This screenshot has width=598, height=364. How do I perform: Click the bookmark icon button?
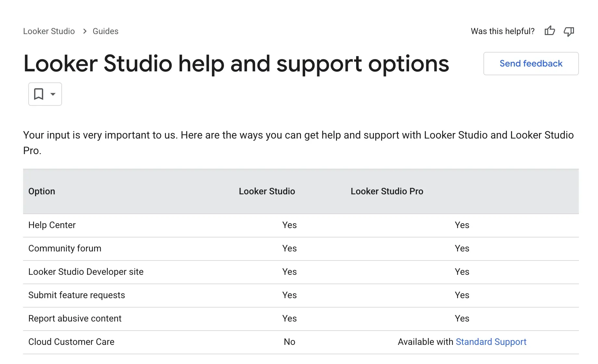[x=39, y=94]
